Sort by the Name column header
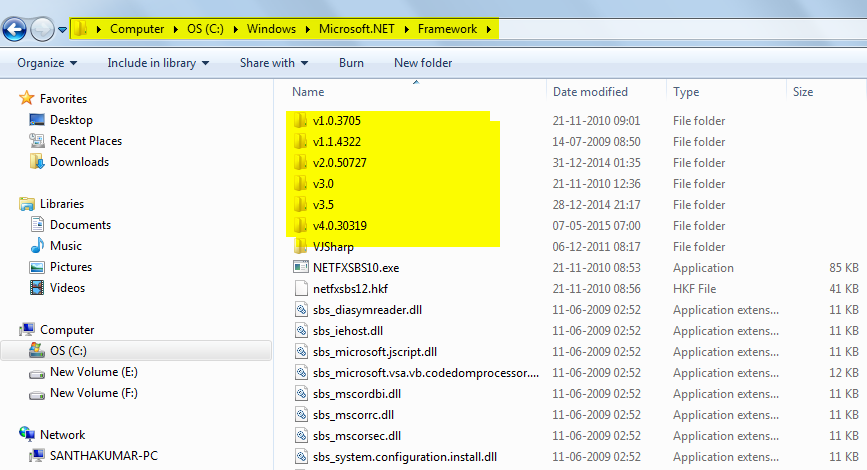 (x=308, y=92)
